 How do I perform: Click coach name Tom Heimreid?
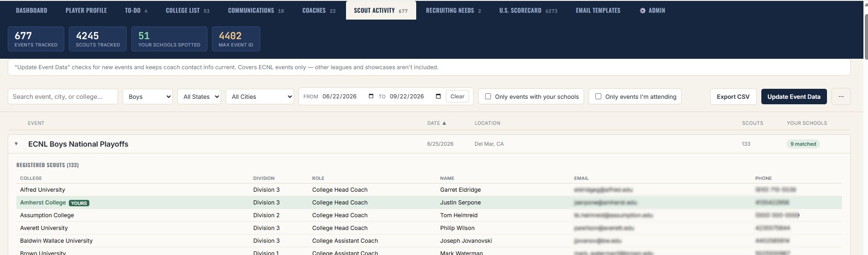[459, 215]
